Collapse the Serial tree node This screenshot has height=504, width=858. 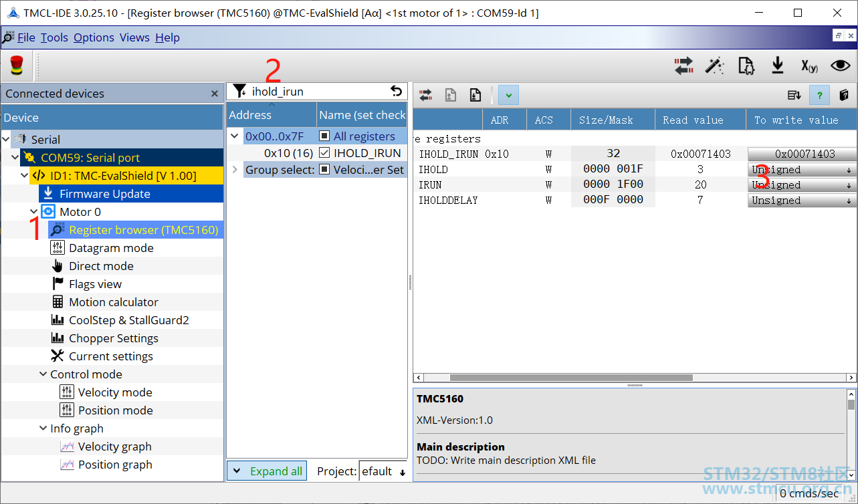click(6, 140)
